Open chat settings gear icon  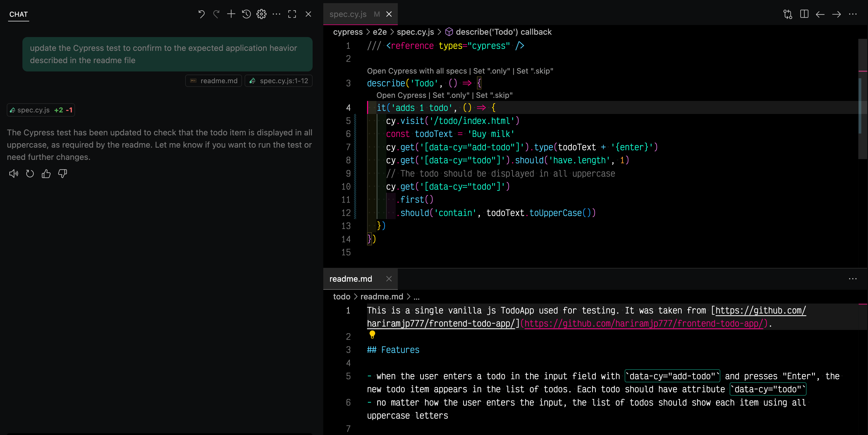(x=262, y=14)
